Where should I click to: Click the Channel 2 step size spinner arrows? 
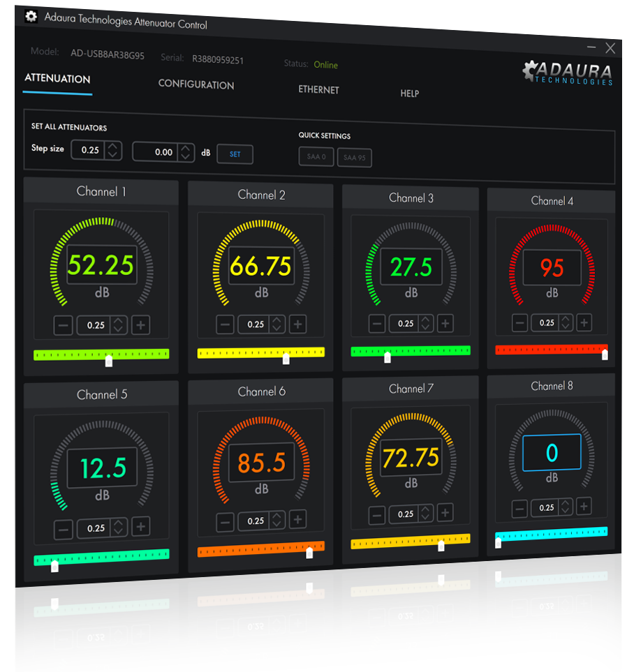(x=277, y=324)
